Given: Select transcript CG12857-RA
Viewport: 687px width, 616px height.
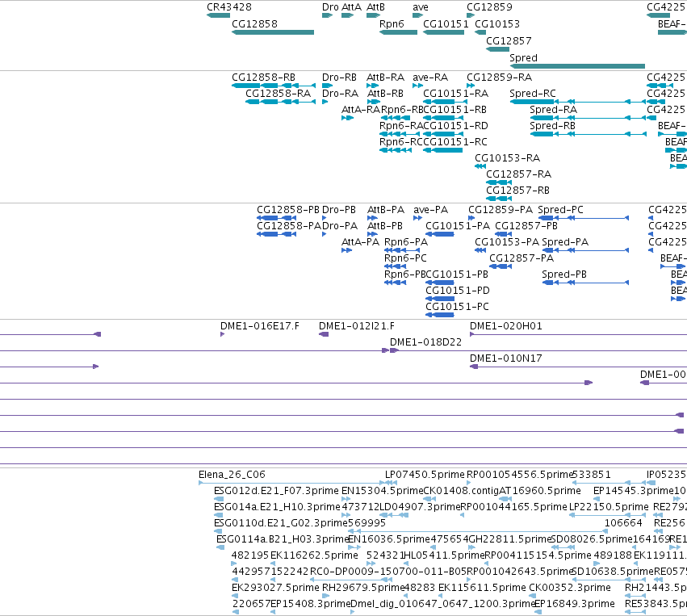Looking at the screenshot, I should (x=499, y=182).
